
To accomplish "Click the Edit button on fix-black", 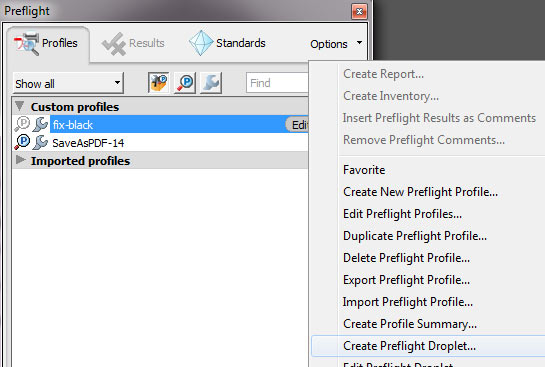I will (x=298, y=124).
